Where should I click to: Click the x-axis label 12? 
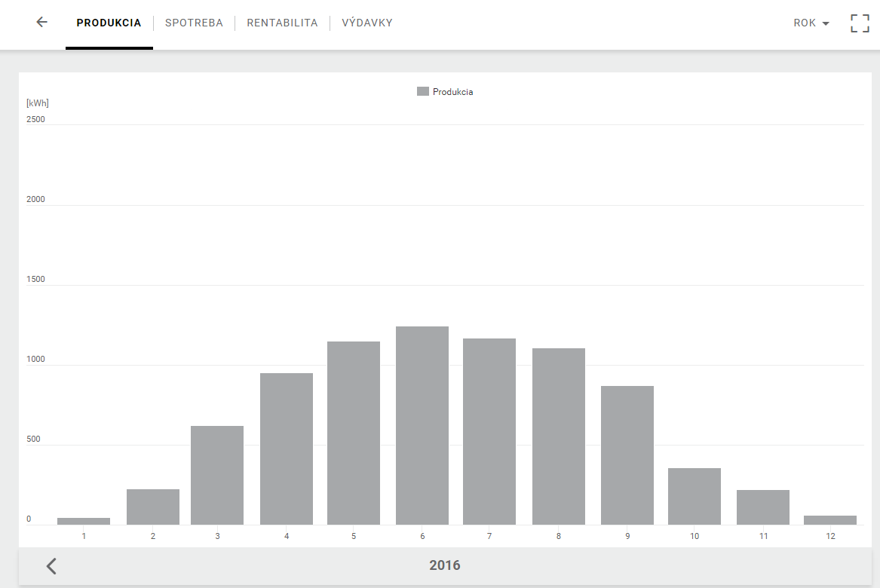coord(831,537)
